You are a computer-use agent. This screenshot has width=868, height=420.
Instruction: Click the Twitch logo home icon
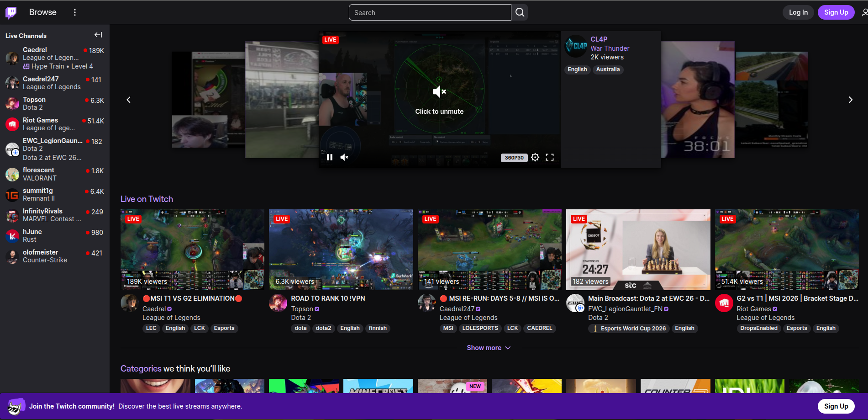tap(11, 12)
